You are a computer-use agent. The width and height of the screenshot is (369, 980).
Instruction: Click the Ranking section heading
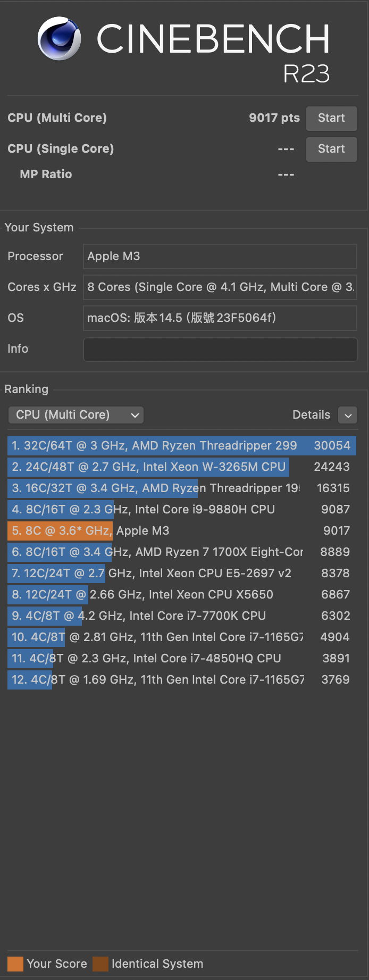click(26, 389)
